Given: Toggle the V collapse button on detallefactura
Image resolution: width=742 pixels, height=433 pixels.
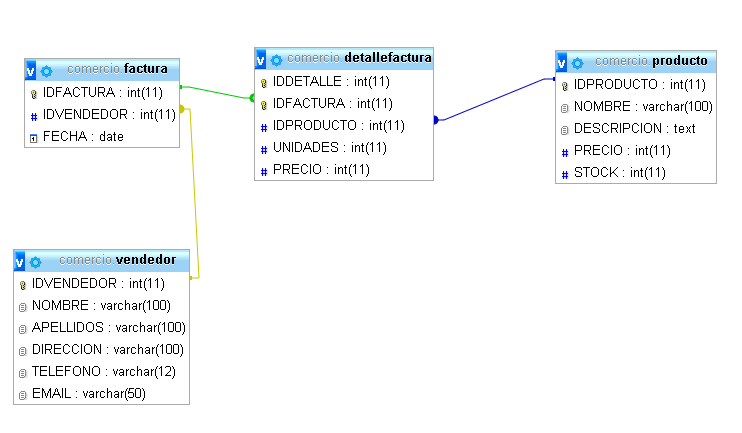Looking at the screenshot, I should [x=260, y=60].
